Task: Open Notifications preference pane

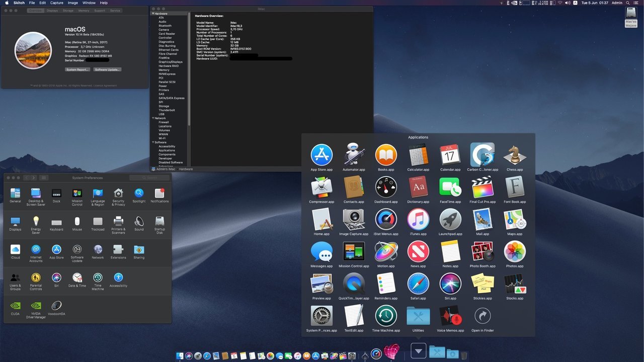Action: 159,195
